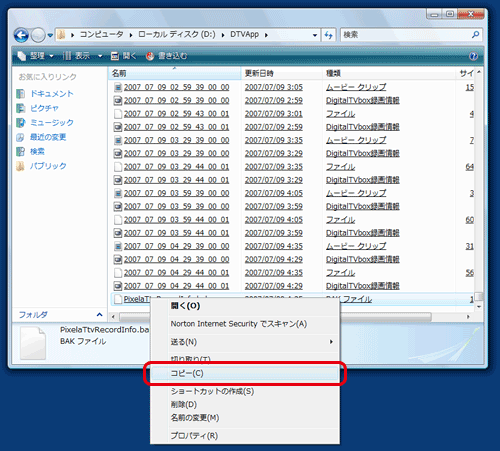Select コンピュータ in the address breadcrumb
This screenshot has height=451, width=500.
[101, 34]
